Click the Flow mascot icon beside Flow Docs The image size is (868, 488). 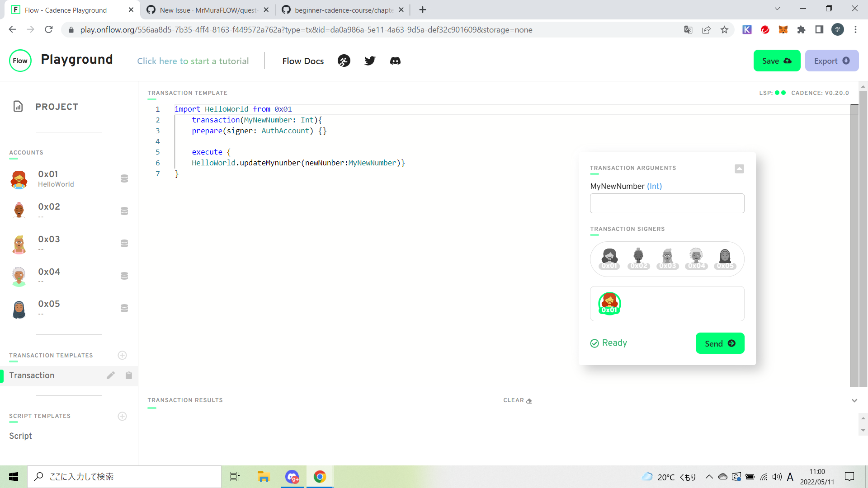[344, 61]
